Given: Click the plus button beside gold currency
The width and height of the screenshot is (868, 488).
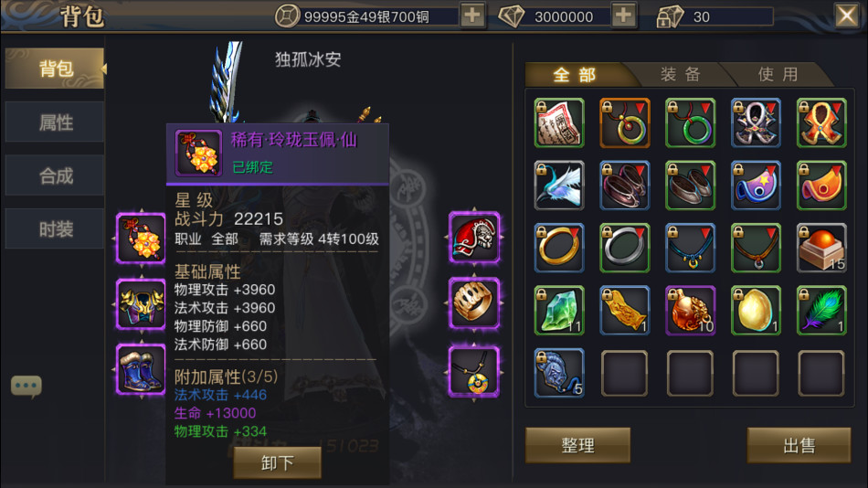Looking at the screenshot, I should point(472,16).
